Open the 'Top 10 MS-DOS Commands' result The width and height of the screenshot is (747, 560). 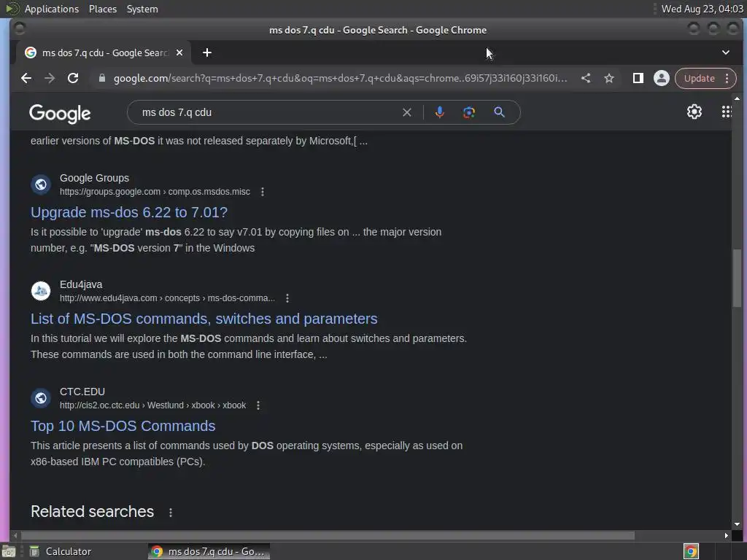pyautogui.click(x=123, y=426)
